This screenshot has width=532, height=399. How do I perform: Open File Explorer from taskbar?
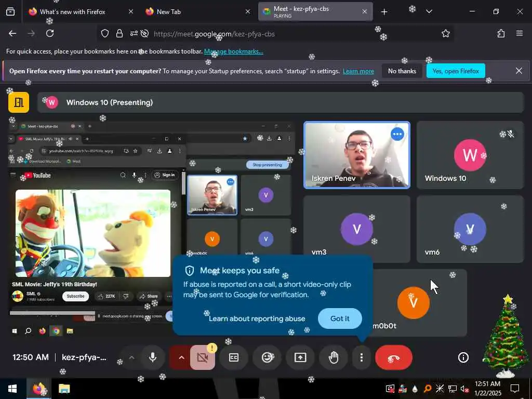(64, 389)
